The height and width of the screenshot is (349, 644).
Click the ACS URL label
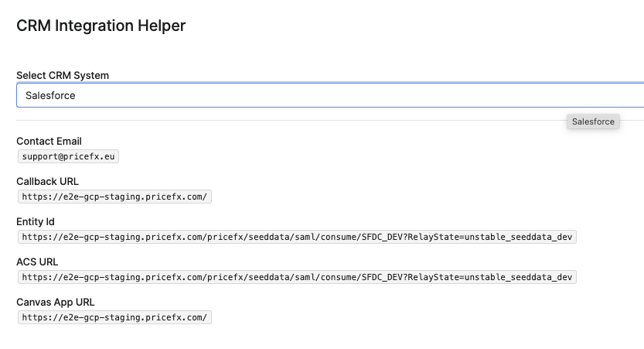tap(37, 262)
